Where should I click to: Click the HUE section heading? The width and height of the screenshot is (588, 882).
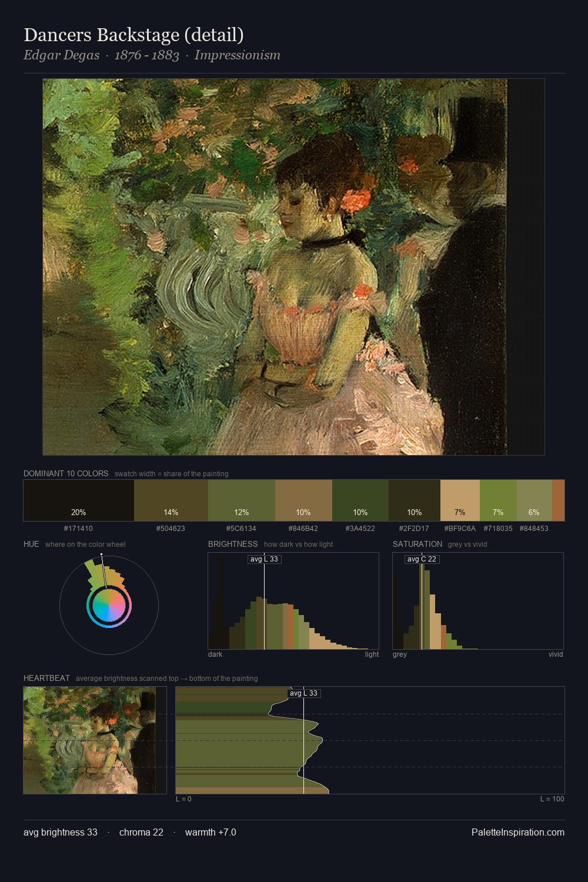point(31,544)
